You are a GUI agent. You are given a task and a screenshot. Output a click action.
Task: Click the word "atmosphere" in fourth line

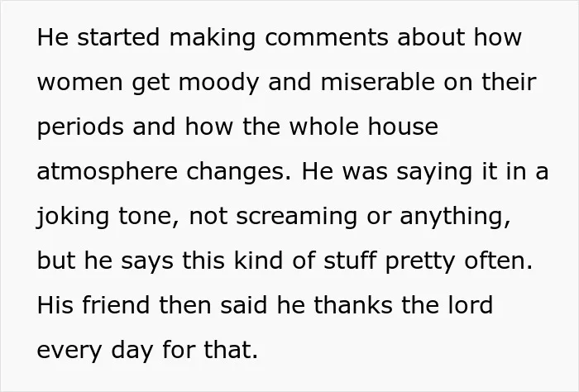click(108, 172)
